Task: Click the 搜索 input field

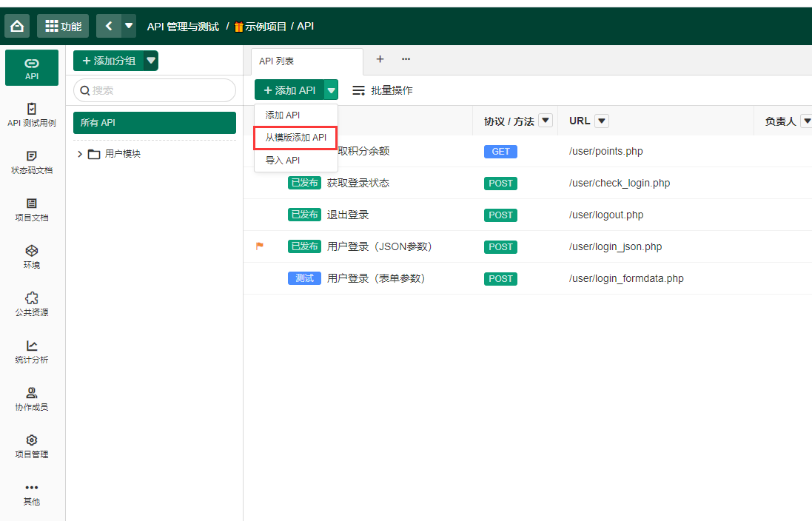Action: click(155, 90)
